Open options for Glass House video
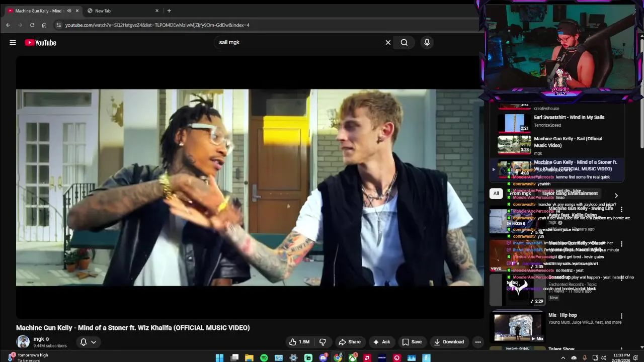 point(621,244)
